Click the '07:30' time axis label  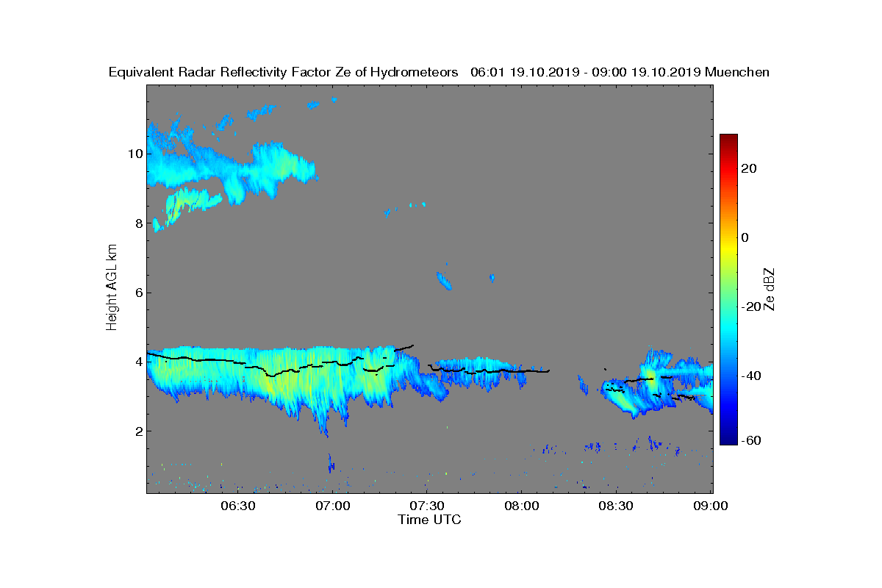pos(427,506)
